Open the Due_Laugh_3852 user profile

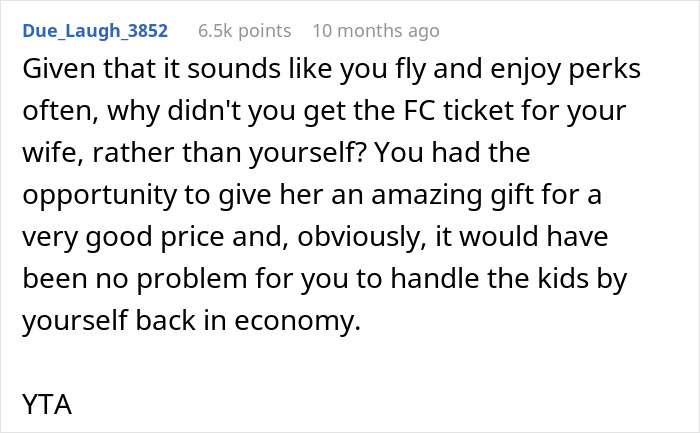(96, 31)
